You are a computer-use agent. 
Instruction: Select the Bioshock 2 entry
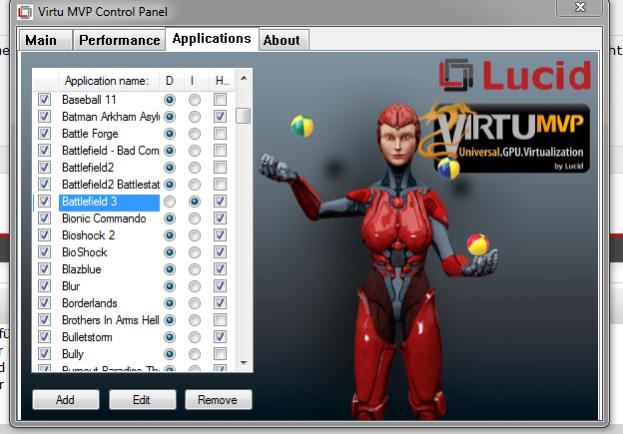[x=89, y=235]
